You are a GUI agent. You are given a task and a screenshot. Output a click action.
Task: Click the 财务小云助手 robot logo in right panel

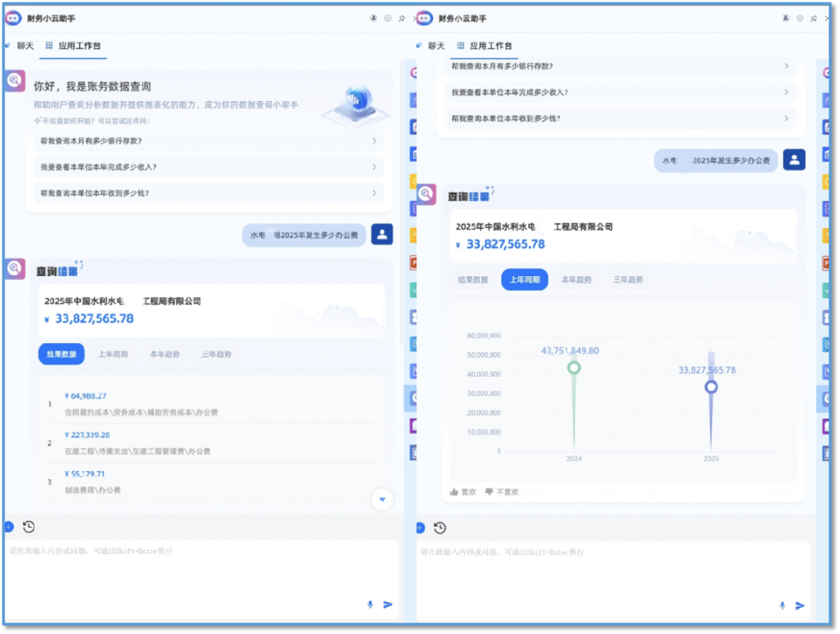(425, 18)
